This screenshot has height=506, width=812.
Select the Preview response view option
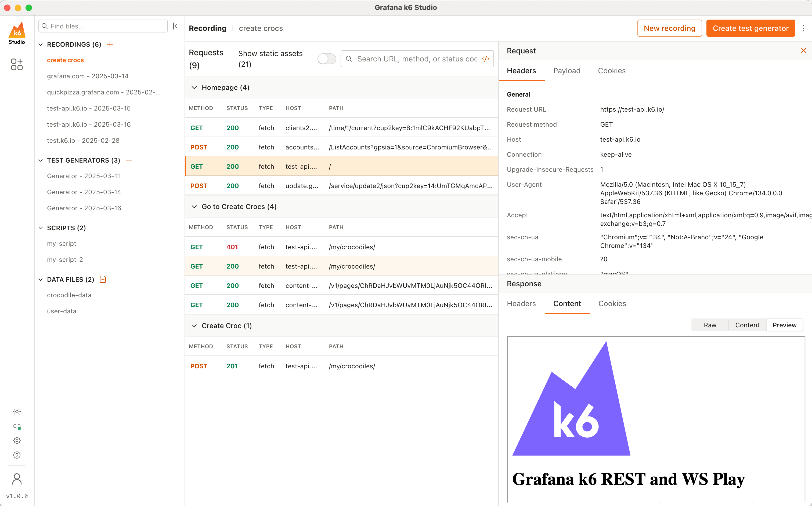click(x=784, y=325)
